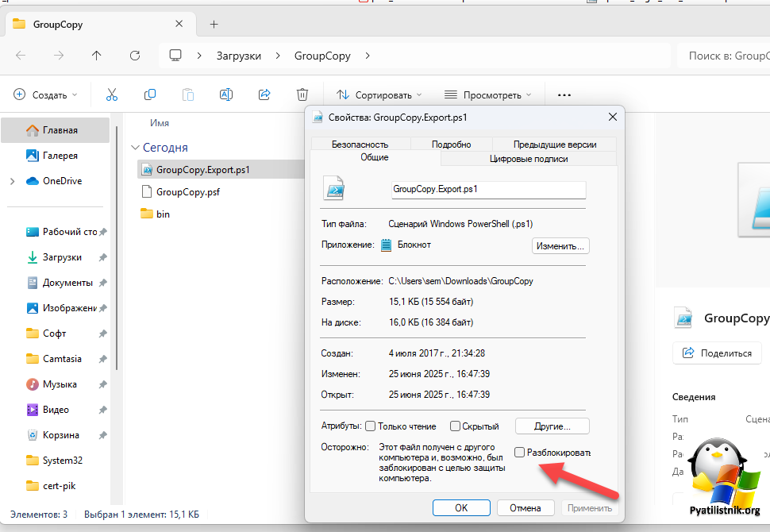The width and height of the screenshot is (770, 532).
Task: Expand chevron after Загрузки in address bar
Action: [x=278, y=56]
